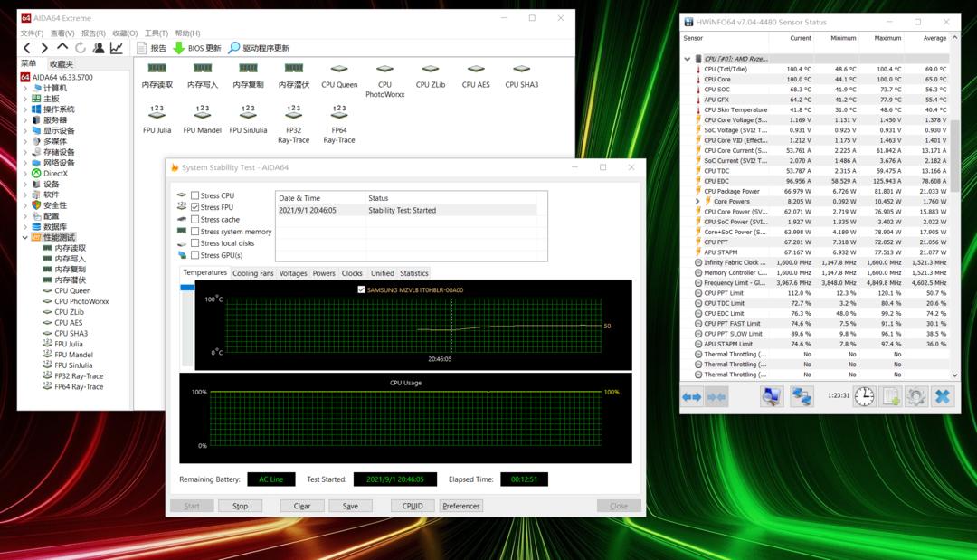
Task: Expand the 操作系统 tree node
Action: [x=25, y=109]
